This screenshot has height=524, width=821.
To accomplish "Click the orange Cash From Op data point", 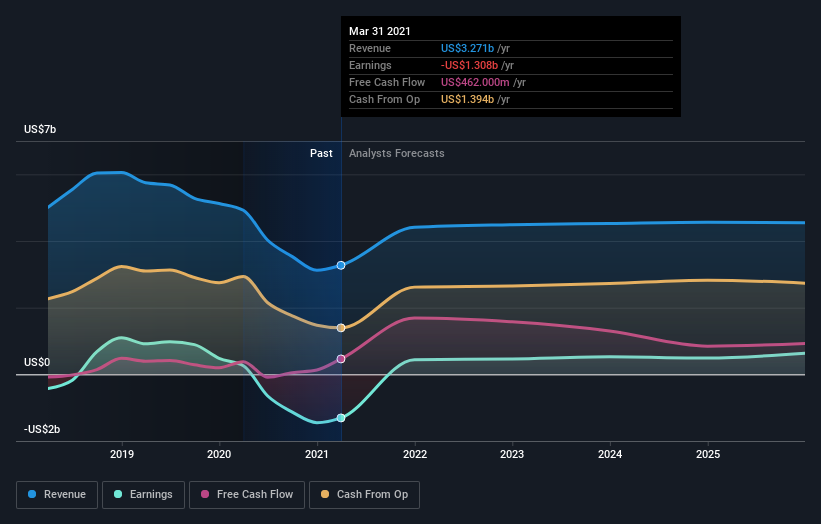I will [341, 328].
